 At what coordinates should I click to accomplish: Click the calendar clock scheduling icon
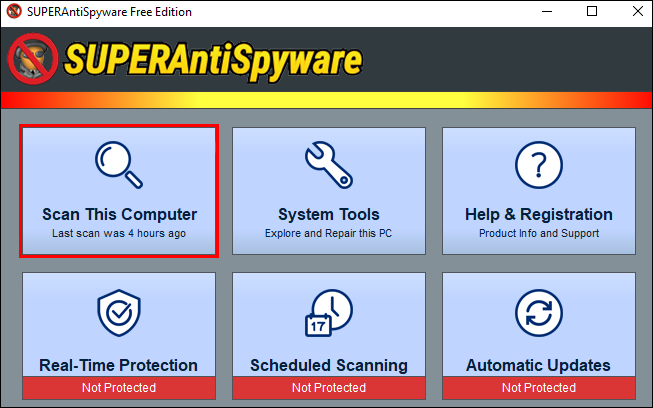(x=329, y=313)
